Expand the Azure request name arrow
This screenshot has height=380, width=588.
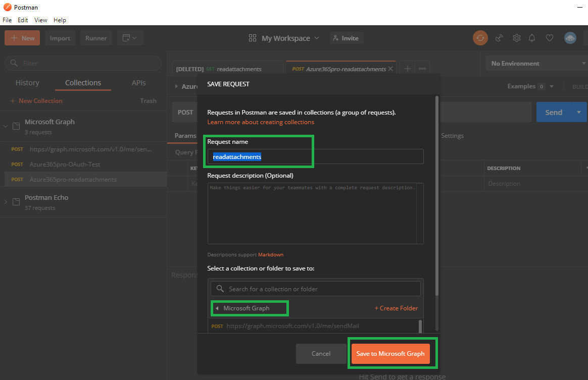pyautogui.click(x=176, y=86)
